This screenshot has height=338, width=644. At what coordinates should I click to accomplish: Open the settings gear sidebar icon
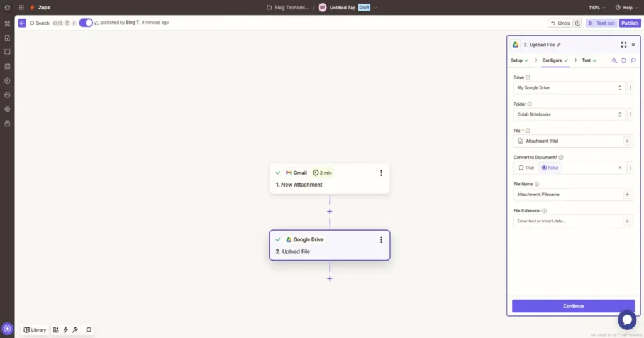pos(8,109)
